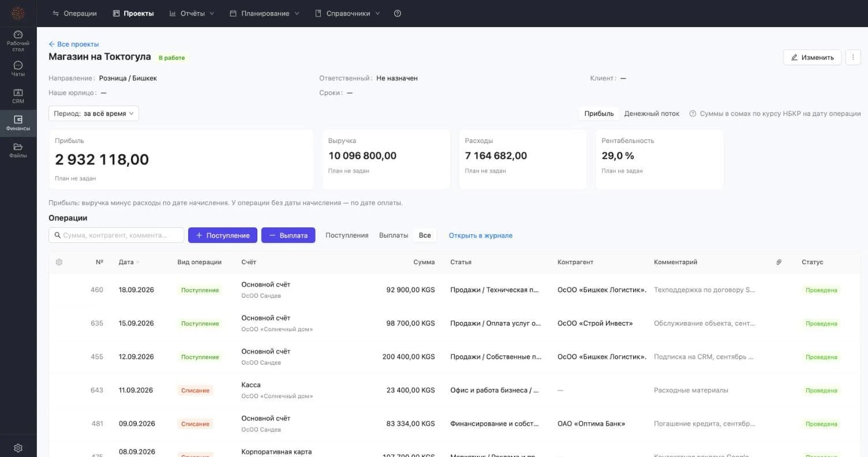This screenshot has height=457, width=868.
Task: Add a new Выплата
Action: tap(288, 235)
